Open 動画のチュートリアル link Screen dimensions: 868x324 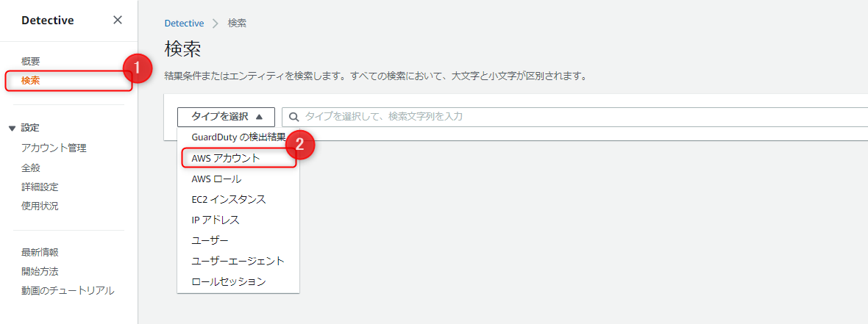pos(68,290)
